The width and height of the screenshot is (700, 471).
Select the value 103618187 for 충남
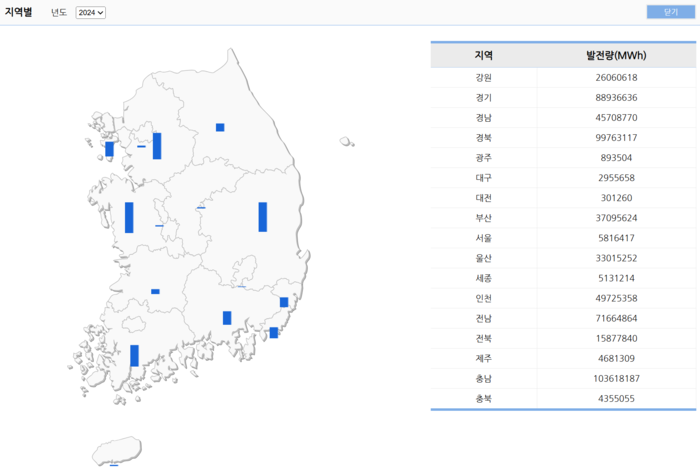pyautogui.click(x=616, y=379)
